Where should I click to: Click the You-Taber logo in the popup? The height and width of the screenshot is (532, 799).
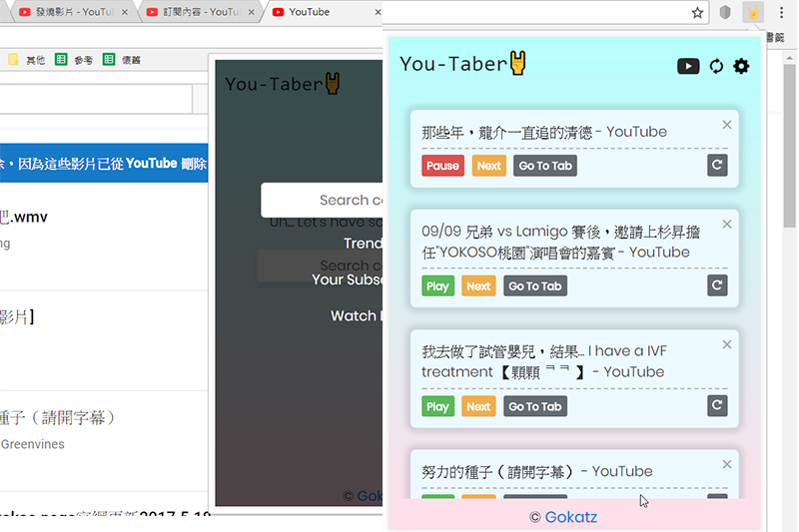click(x=462, y=64)
